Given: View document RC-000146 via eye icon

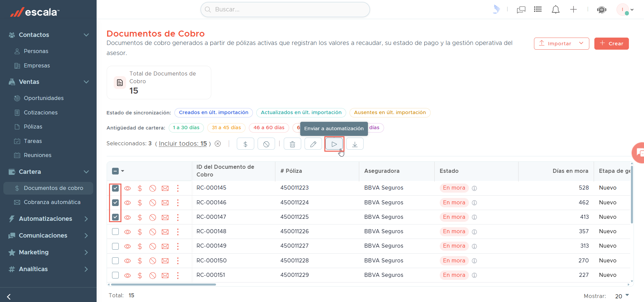Looking at the screenshot, I should [127, 203].
